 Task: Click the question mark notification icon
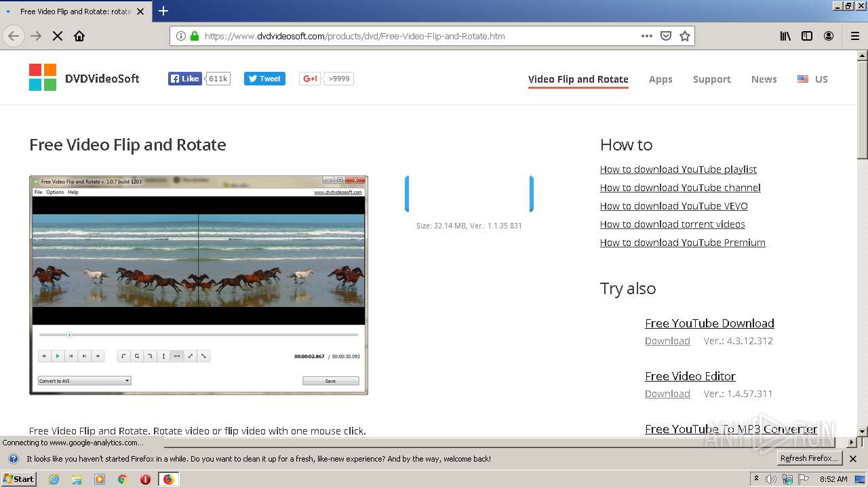click(13, 459)
